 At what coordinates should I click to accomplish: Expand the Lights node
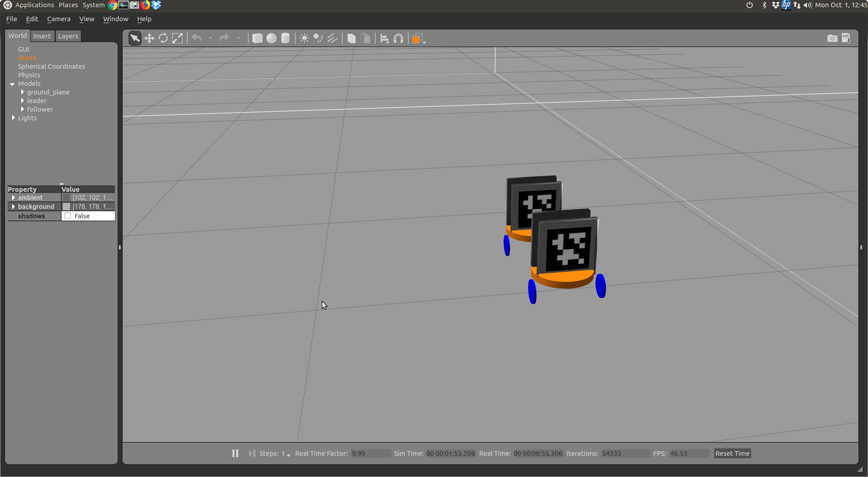(x=13, y=118)
